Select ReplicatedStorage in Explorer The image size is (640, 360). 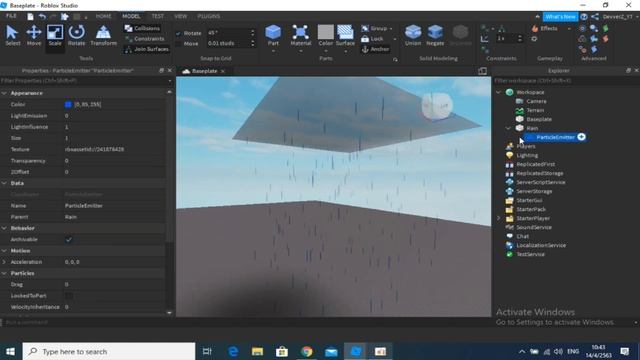(x=540, y=173)
